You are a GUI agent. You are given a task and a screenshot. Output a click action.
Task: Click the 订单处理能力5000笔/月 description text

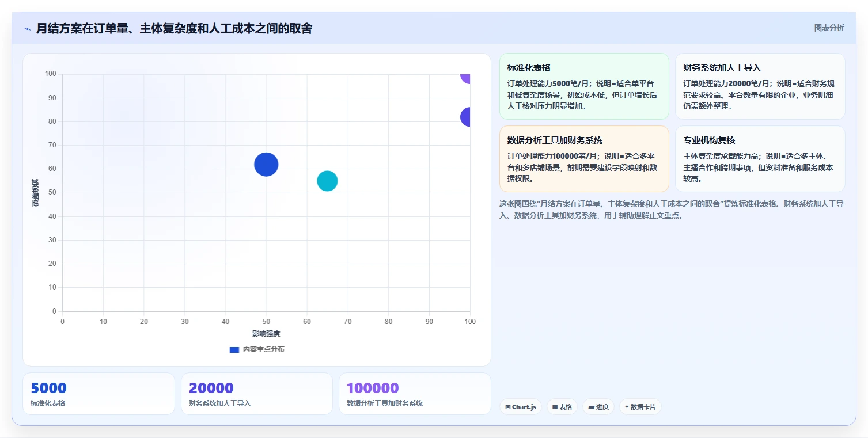click(x=583, y=94)
